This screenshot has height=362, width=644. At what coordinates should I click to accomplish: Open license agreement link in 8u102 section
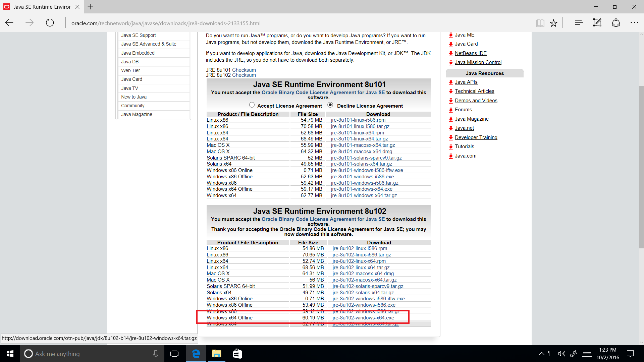click(x=323, y=219)
